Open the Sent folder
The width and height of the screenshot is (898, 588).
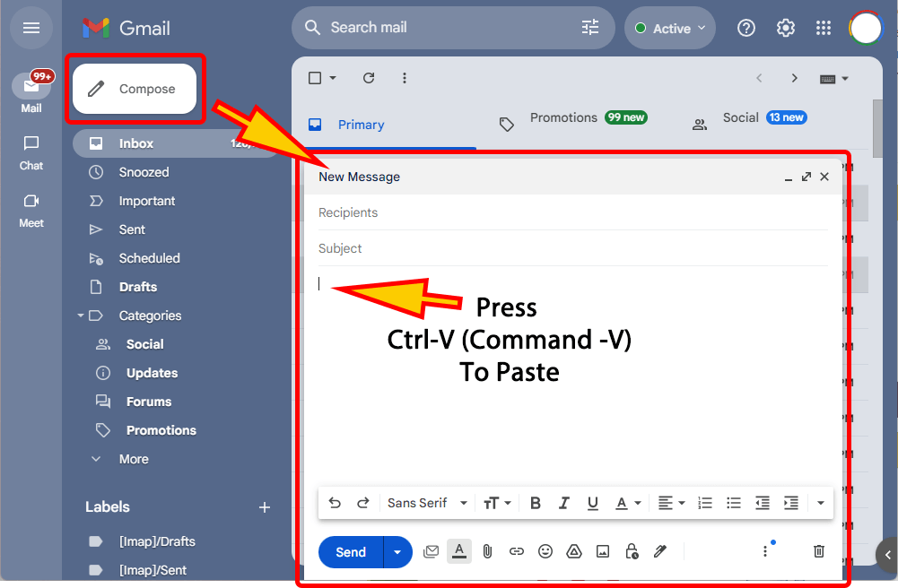coord(132,229)
